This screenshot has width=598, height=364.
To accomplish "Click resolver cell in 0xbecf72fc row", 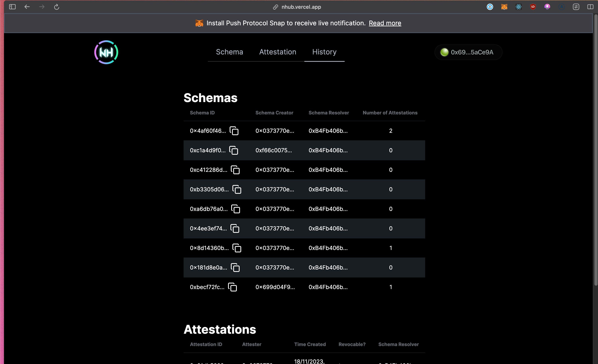I will (x=328, y=287).
